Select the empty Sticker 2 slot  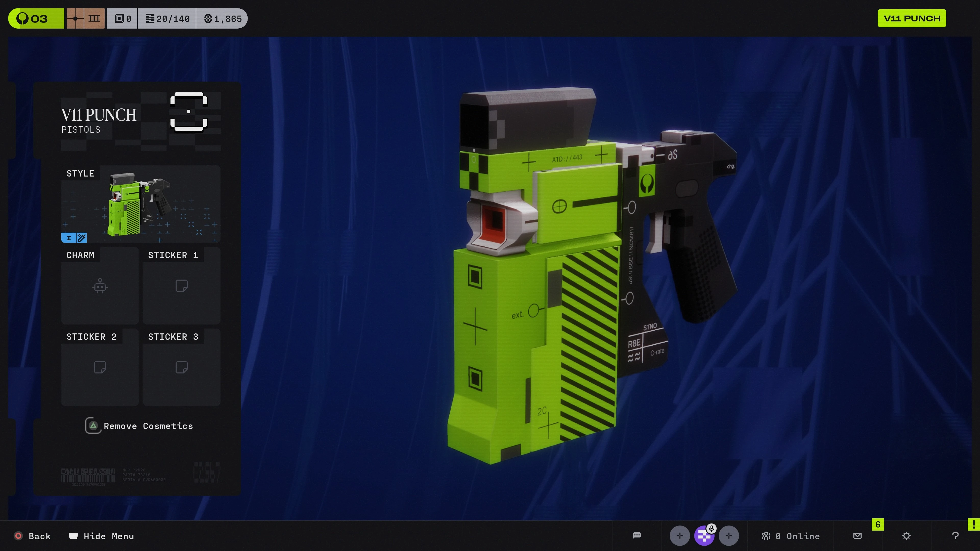100,367
